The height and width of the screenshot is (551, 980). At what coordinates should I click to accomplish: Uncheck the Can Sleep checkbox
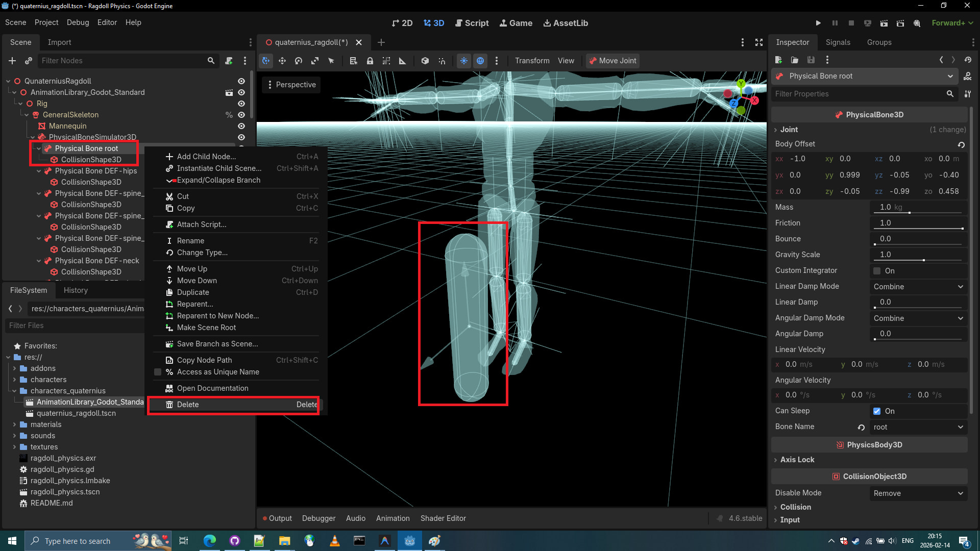click(877, 411)
